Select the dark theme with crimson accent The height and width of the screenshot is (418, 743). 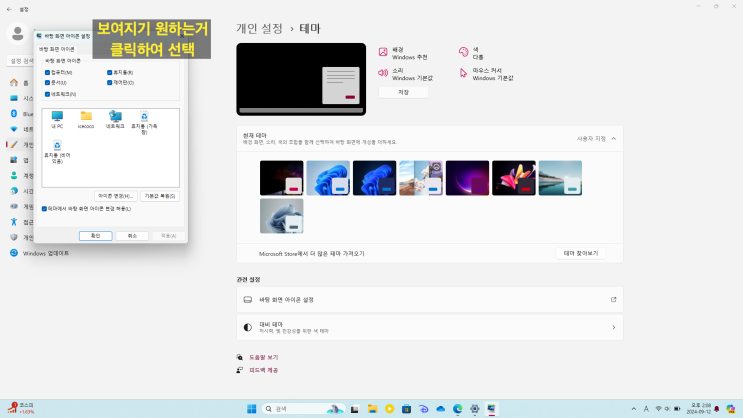[x=281, y=178]
